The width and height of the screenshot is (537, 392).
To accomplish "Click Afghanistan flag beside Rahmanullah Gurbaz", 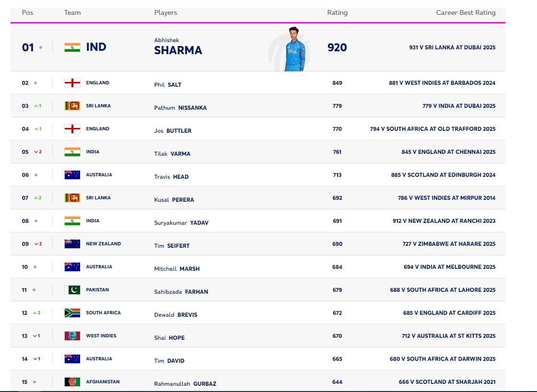I will (72, 382).
